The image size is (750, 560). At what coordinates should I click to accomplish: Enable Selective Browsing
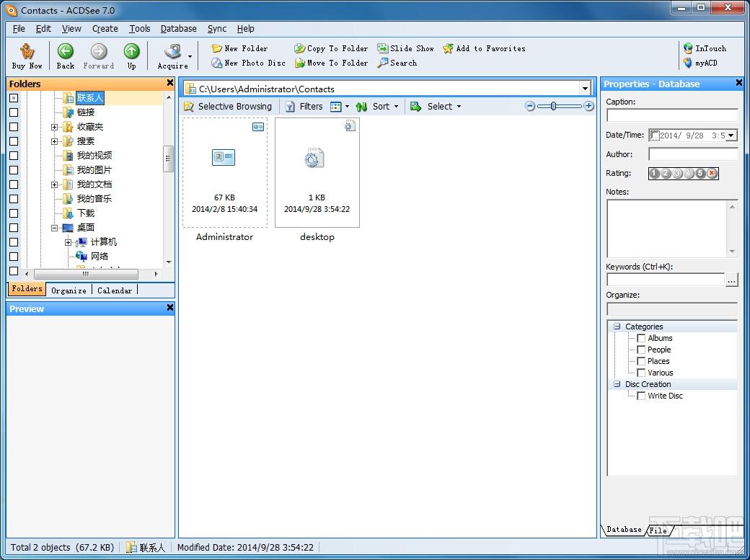pyautogui.click(x=228, y=106)
